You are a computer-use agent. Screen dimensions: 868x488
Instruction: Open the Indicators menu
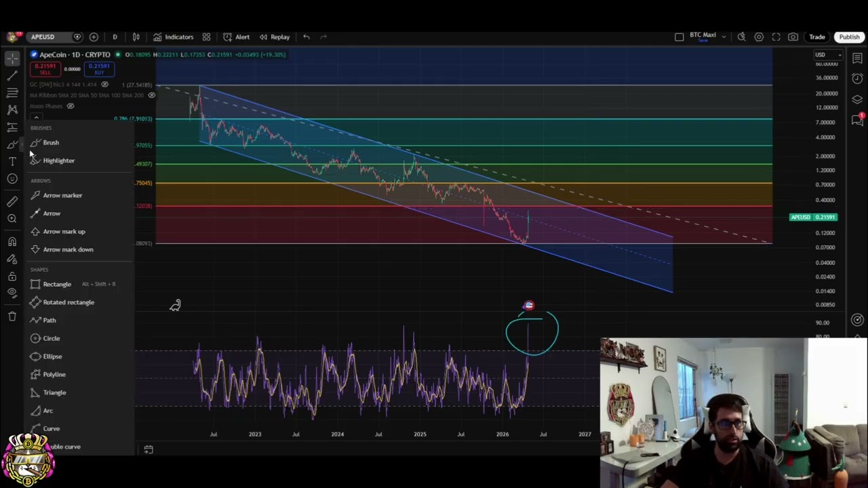[x=173, y=37]
